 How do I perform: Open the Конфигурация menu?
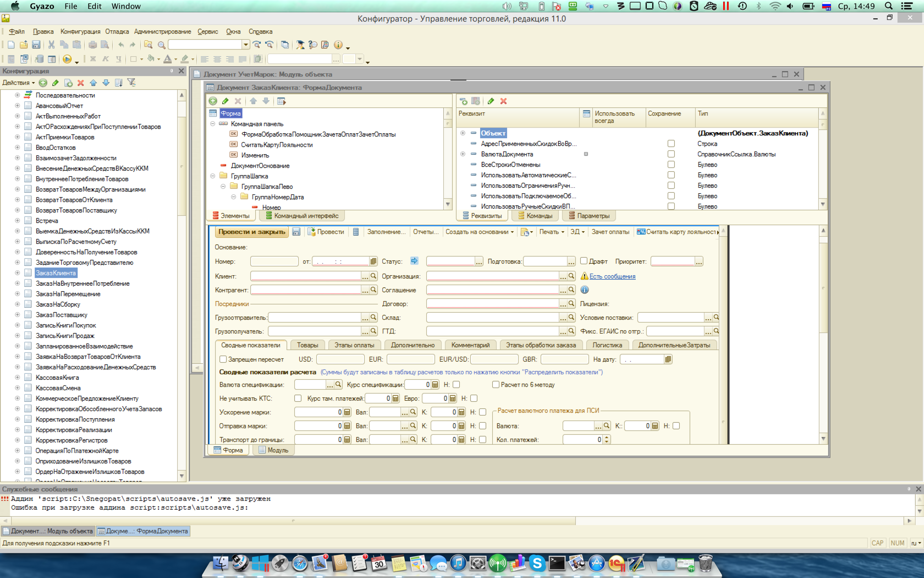tap(80, 31)
